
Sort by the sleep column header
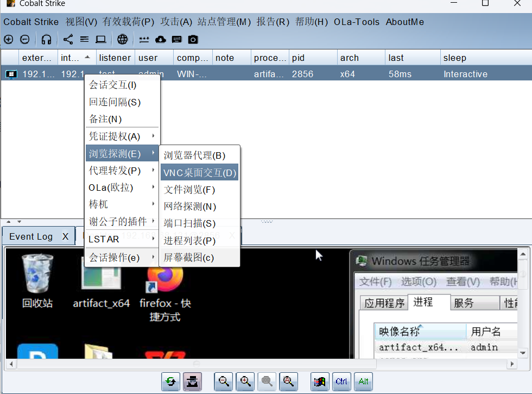tap(486, 58)
